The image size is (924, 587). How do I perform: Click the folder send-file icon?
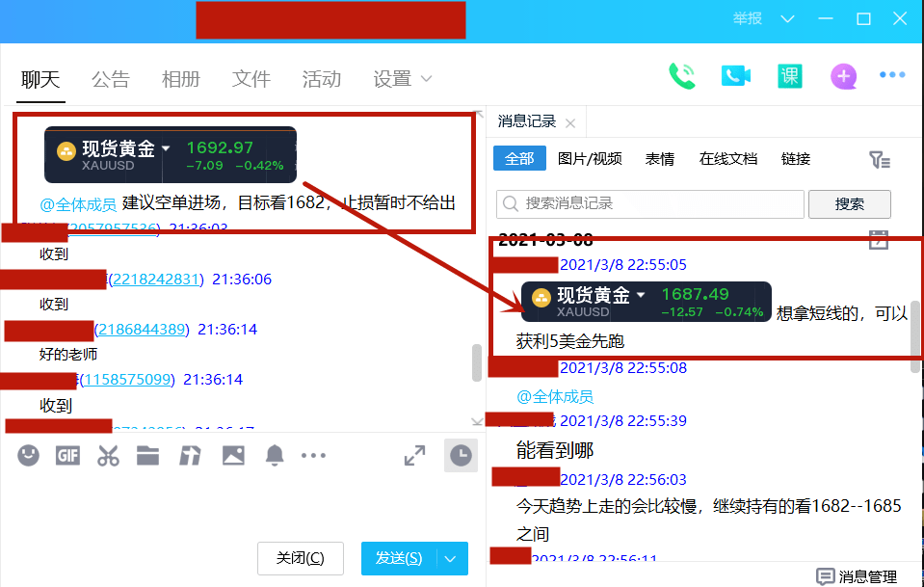point(148,455)
